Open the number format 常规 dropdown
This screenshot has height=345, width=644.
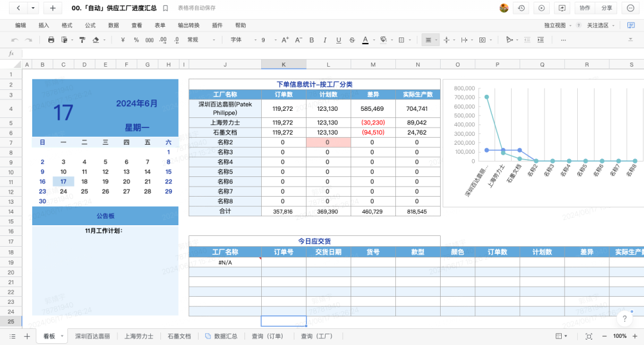click(202, 40)
